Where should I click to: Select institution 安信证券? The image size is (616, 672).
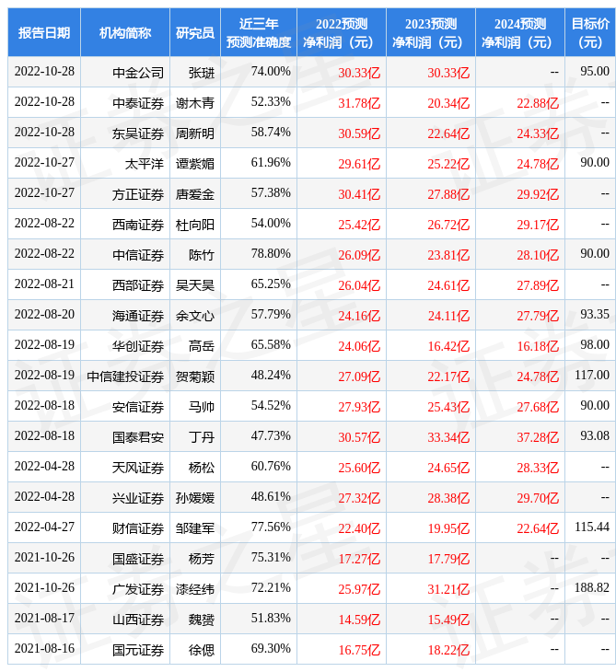[138, 407]
